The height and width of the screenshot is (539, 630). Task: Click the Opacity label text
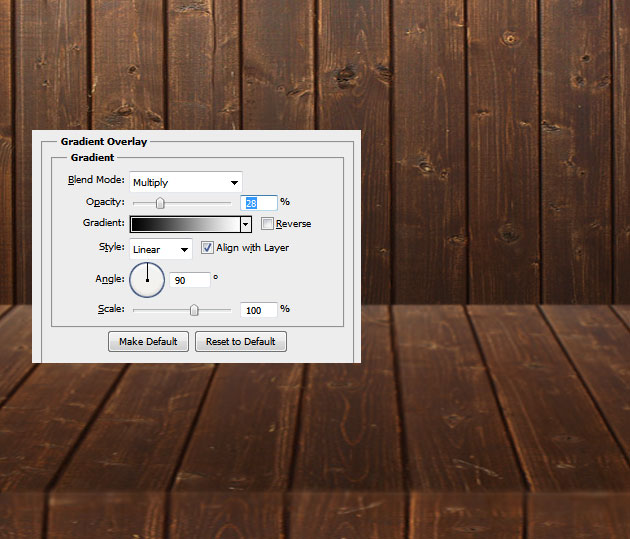pyautogui.click(x=105, y=202)
